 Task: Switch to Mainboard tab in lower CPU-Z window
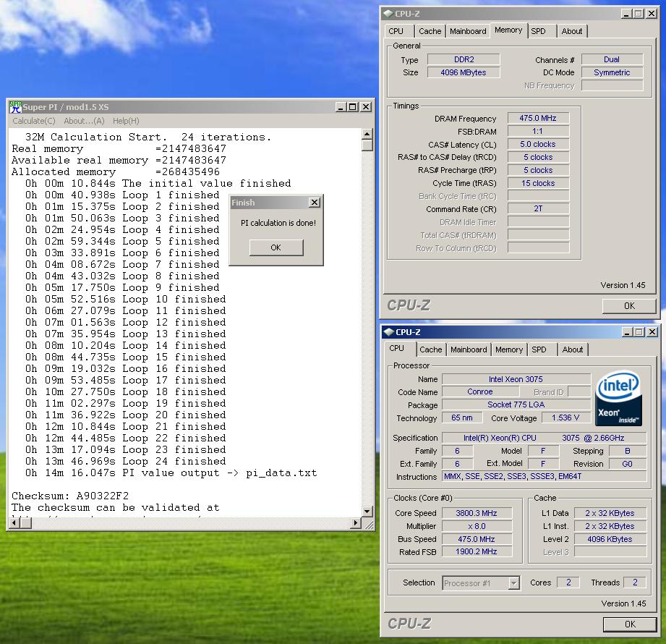469,349
